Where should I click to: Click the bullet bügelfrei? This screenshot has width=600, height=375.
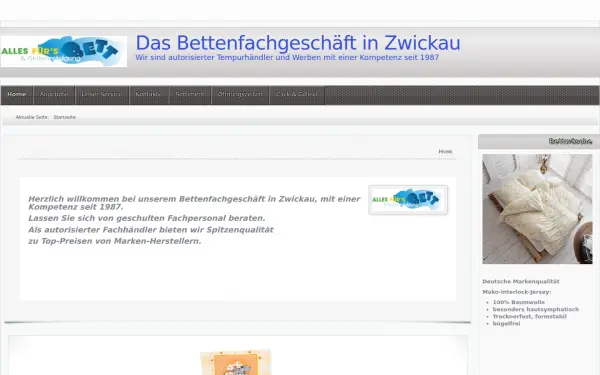coord(506,324)
